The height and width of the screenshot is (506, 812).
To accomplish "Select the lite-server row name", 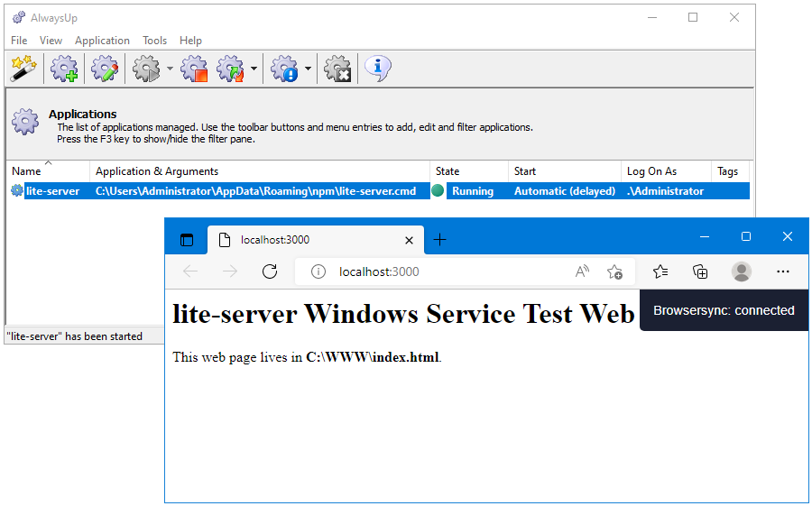I will coord(53,191).
